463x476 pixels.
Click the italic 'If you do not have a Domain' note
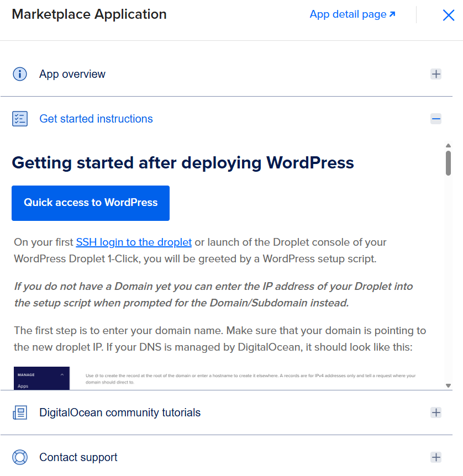coord(213,294)
